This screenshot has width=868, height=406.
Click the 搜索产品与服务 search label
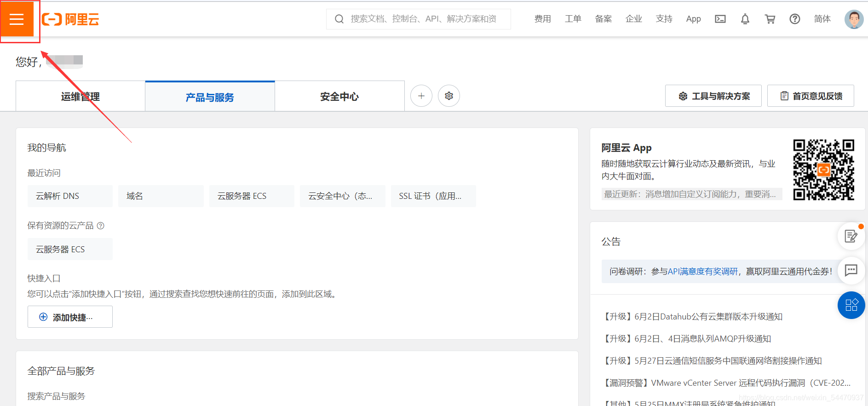56,396
